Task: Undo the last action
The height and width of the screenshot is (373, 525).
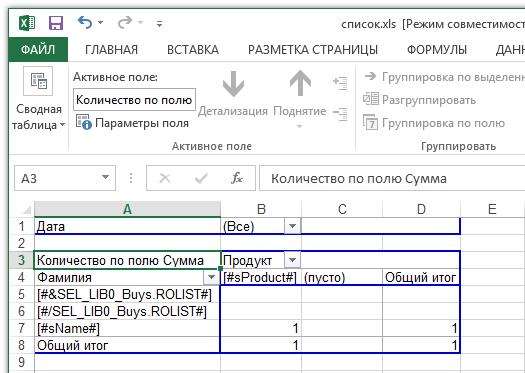Action: click(x=85, y=23)
